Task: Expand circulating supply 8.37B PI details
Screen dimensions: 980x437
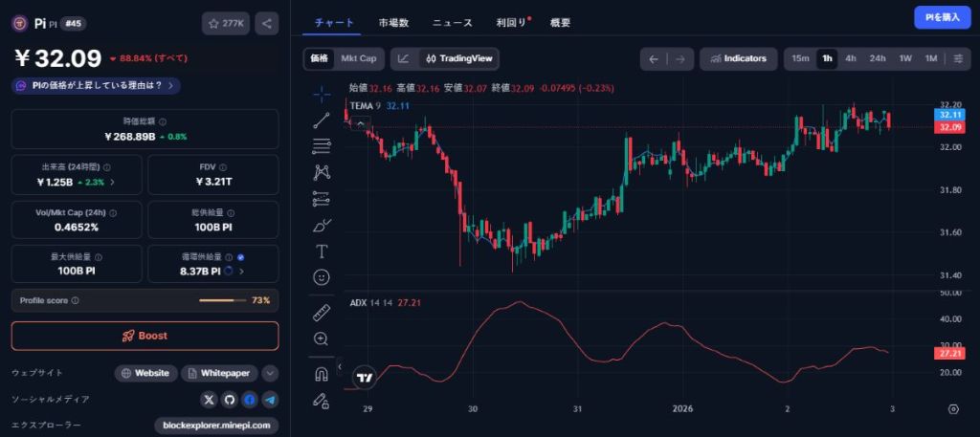Action: (241, 272)
